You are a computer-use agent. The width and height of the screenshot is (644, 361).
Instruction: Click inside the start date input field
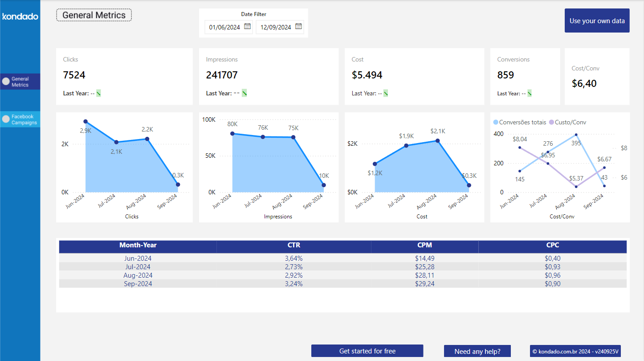pos(225,27)
